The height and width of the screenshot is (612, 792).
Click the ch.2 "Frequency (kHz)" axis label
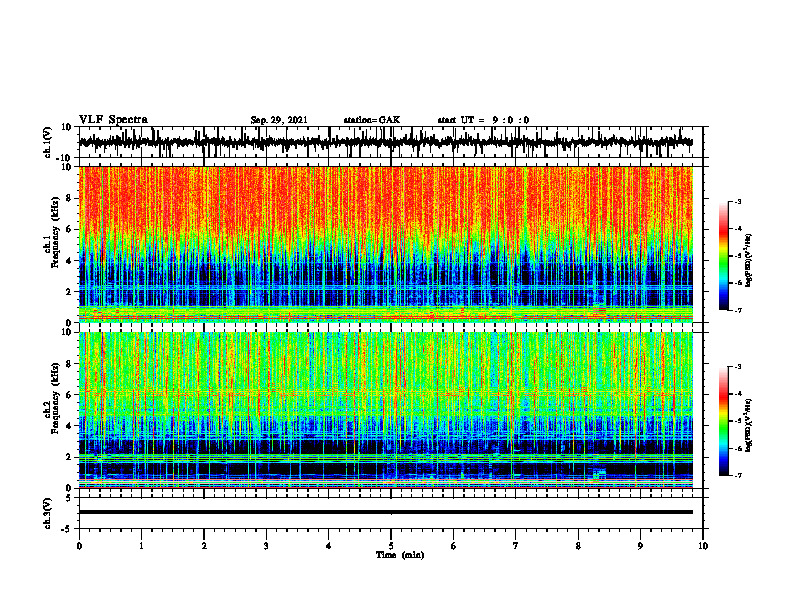(55, 398)
